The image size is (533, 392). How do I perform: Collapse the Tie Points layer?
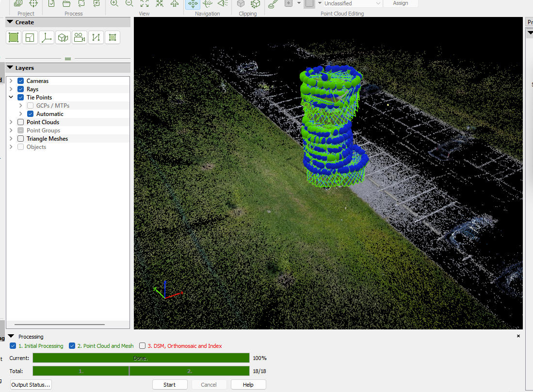(11, 97)
